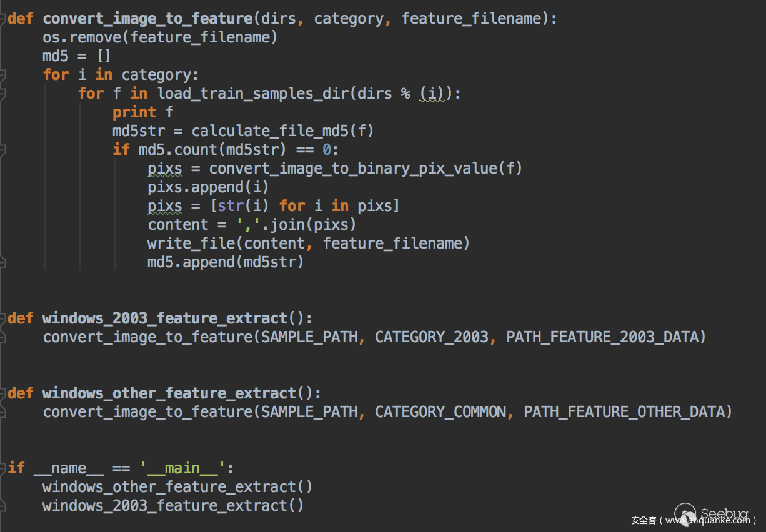Viewport: 766px width, 532px height.
Task: Collapse the windows_other_feature_extract function fold
Action: pyautogui.click(x=3, y=393)
